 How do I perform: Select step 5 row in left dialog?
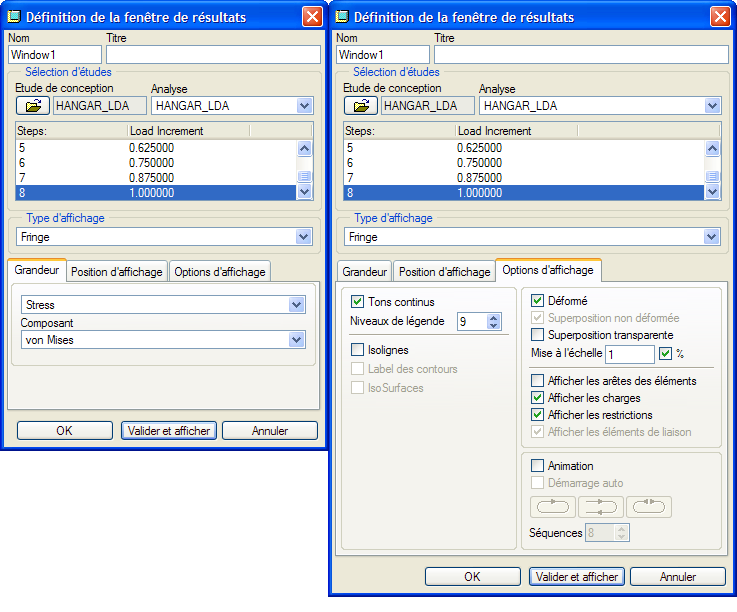click(x=156, y=148)
